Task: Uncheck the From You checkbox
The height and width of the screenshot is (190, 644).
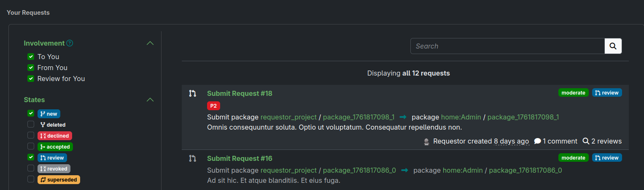Action: tap(31, 68)
